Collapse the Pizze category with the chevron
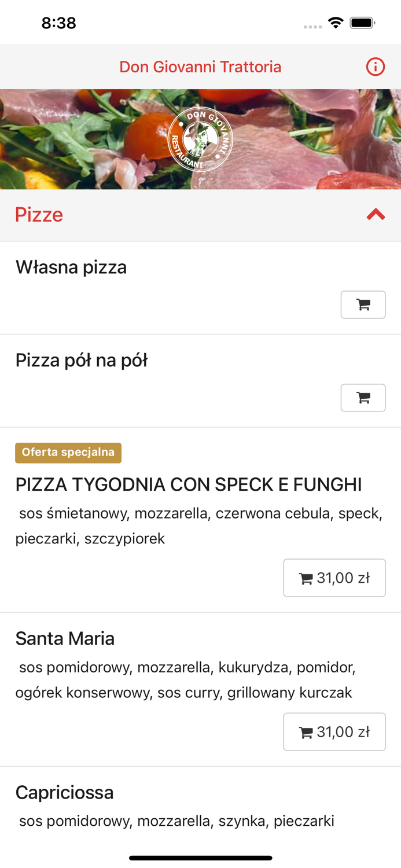 [376, 214]
